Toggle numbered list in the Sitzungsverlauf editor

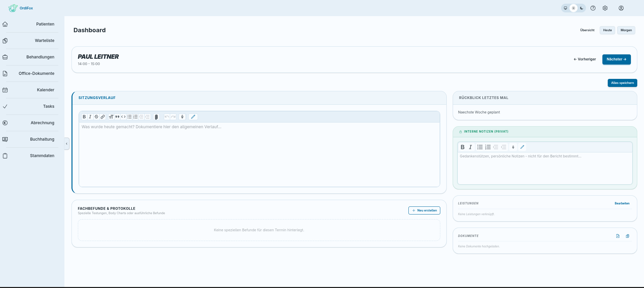click(x=136, y=117)
